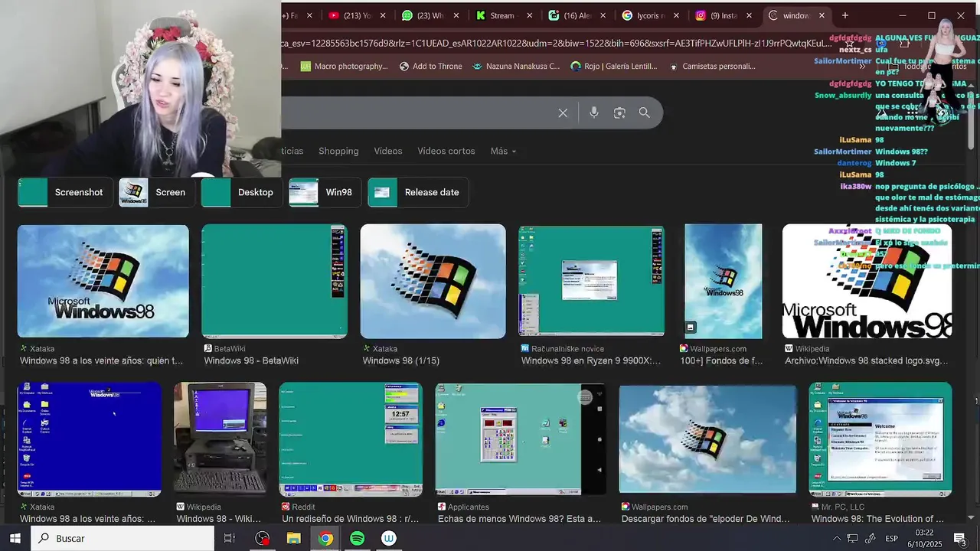
Task: Open the Macro photography bookmark
Action: (344, 67)
